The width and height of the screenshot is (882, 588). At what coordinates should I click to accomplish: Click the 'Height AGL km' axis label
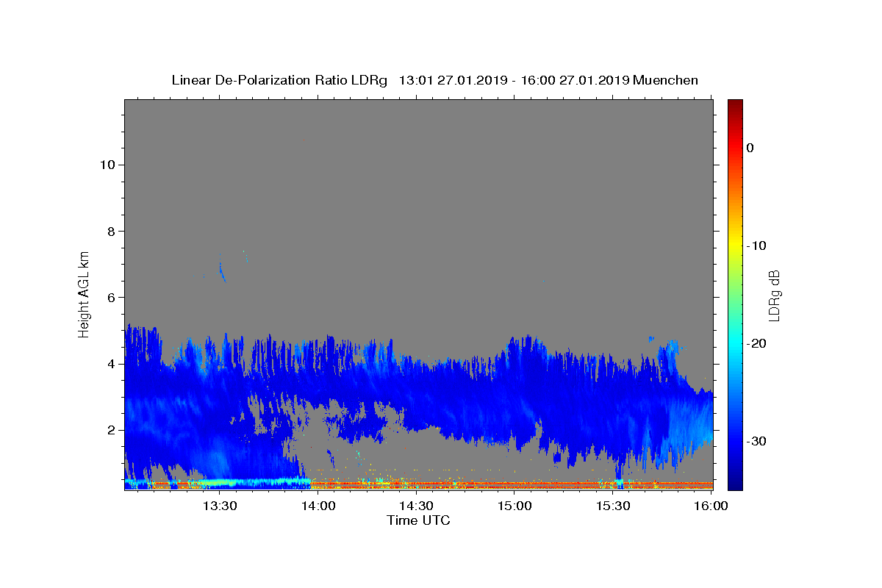(x=85, y=294)
